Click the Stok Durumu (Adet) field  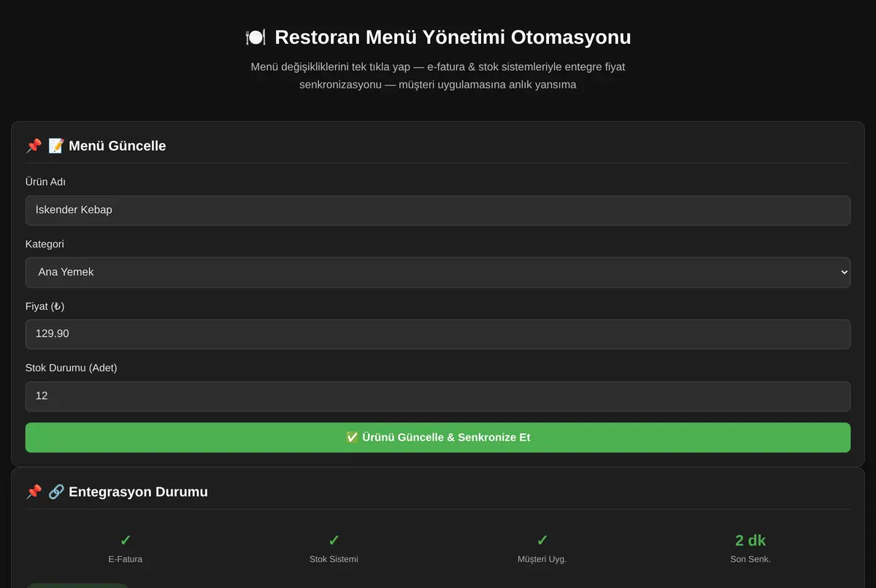tap(438, 396)
